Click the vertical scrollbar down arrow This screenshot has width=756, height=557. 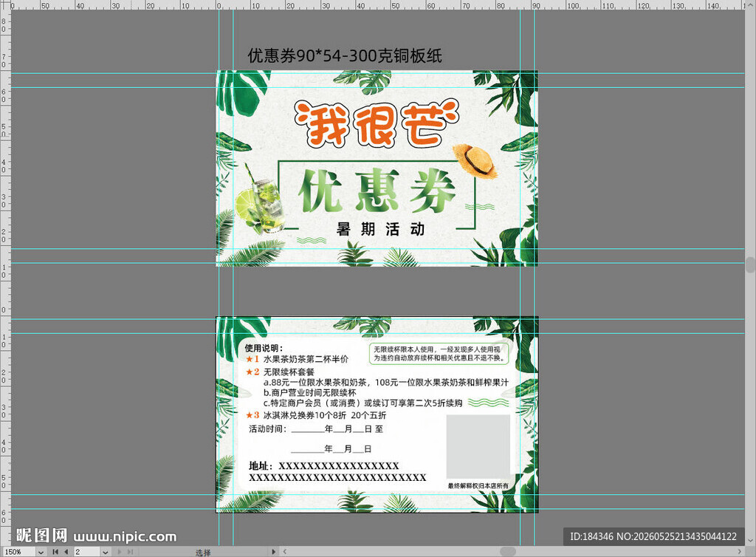(751, 541)
